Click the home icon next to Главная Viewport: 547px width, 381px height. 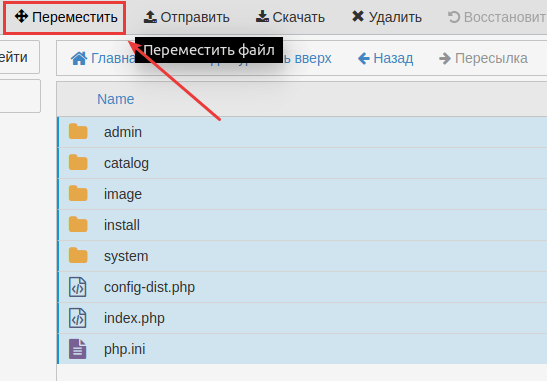pyautogui.click(x=79, y=58)
